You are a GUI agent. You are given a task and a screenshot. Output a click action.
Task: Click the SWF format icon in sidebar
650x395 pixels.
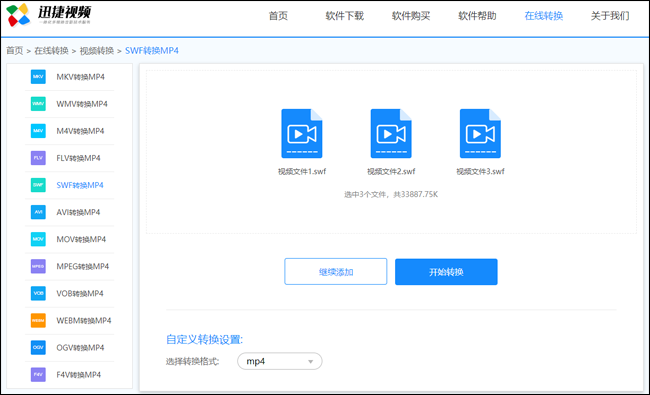point(38,185)
